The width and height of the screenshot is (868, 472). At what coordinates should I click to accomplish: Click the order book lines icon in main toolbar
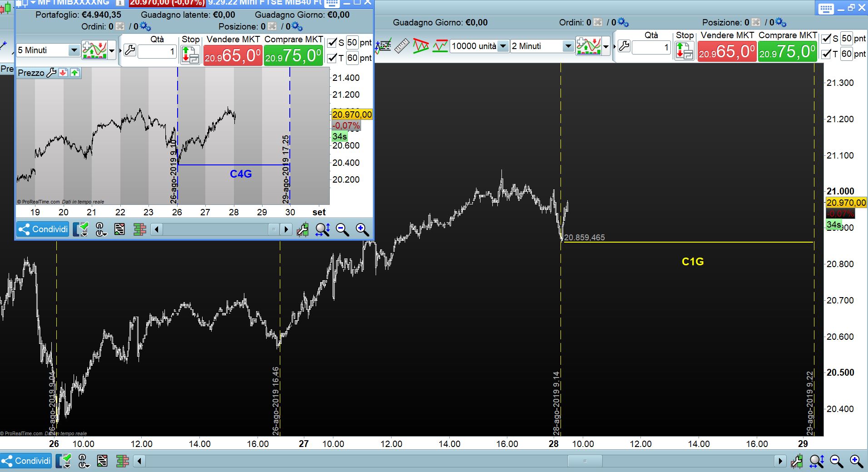[384, 46]
